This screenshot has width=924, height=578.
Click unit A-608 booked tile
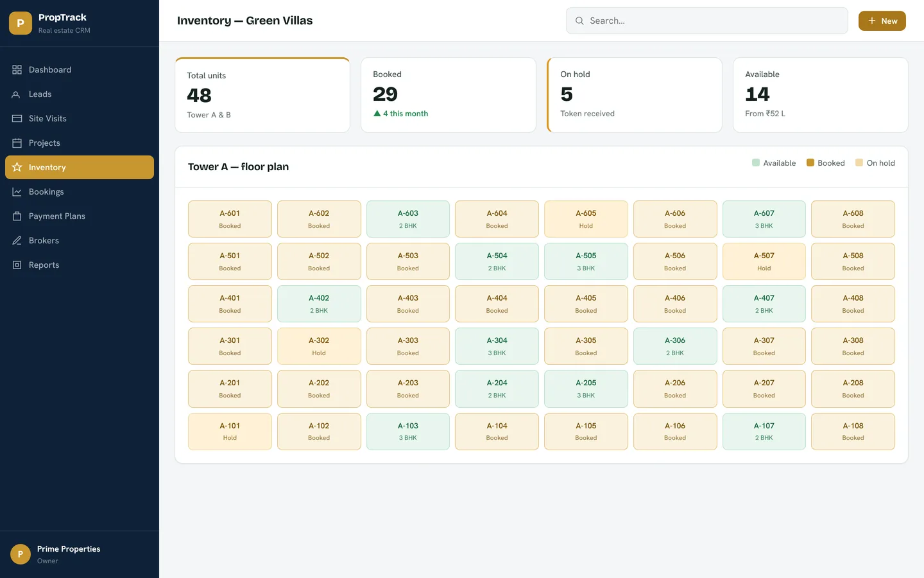pos(853,219)
